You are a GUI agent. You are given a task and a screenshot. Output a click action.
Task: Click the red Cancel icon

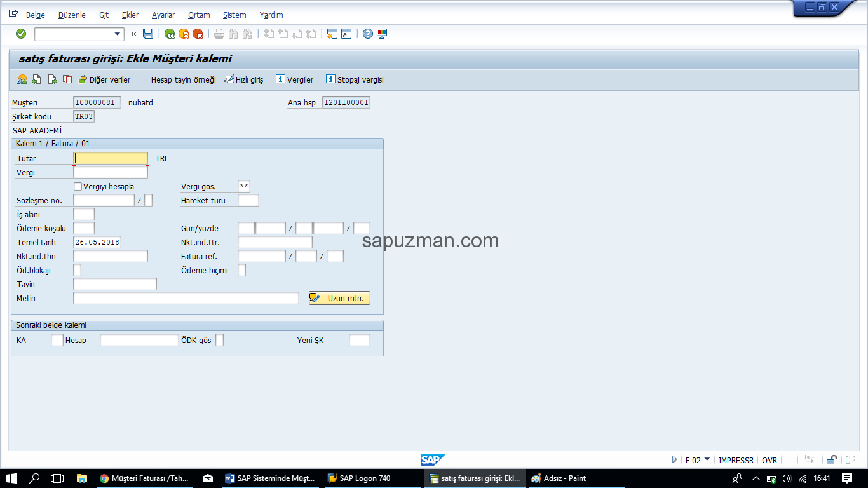pos(198,34)
